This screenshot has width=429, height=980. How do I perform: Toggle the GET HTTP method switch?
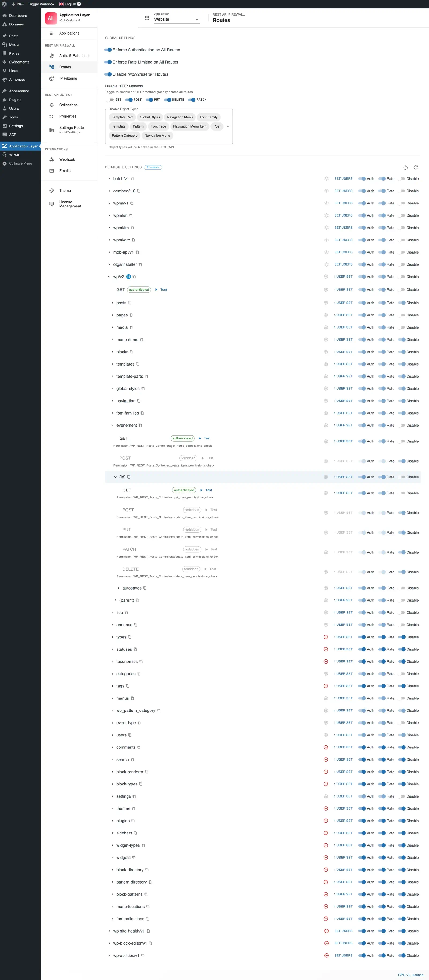pyautogui.click(x=110, y=100)
